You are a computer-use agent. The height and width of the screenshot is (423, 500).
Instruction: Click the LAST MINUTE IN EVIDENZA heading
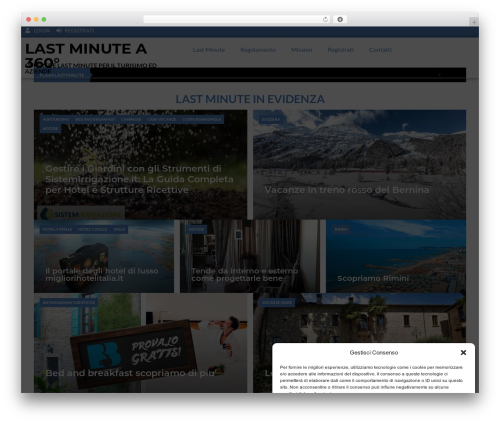tap(250, 99)
